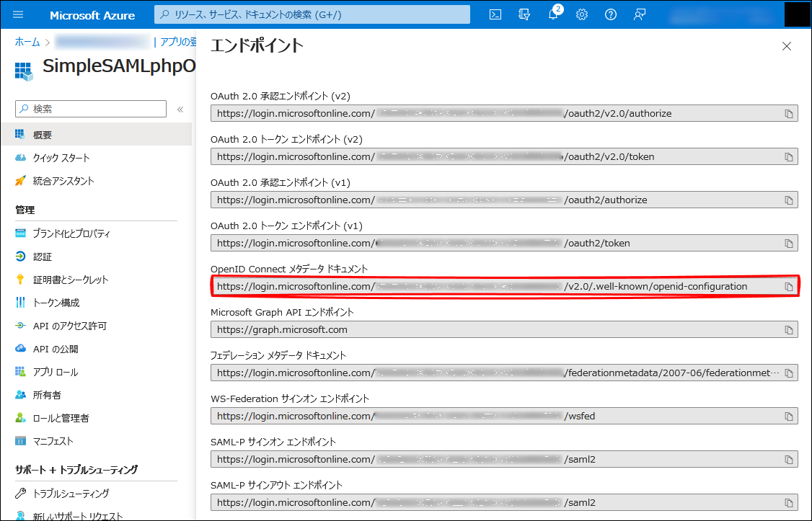Open マニフェスト in the sidebar
The width and height of the screenshot is (812, 521).
click(53, 441)
